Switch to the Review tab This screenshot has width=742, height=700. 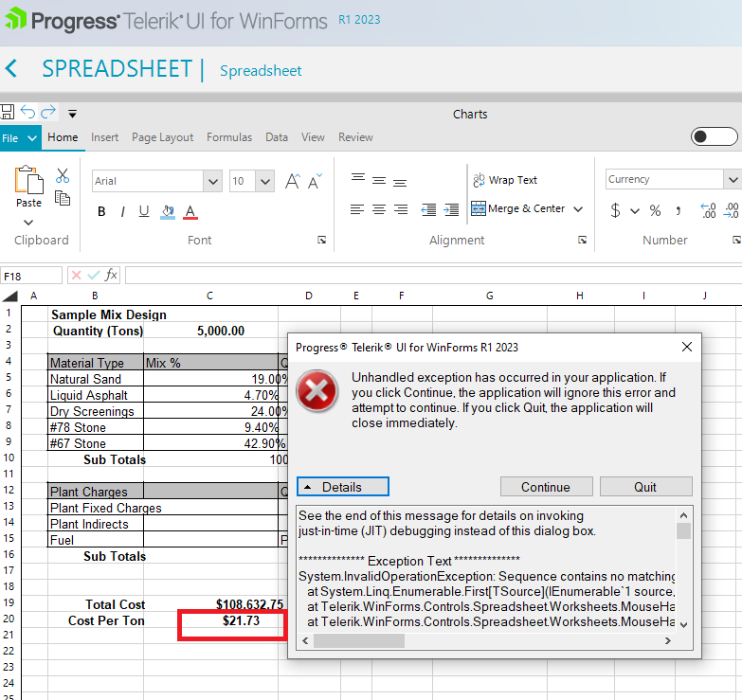(355, 137)
